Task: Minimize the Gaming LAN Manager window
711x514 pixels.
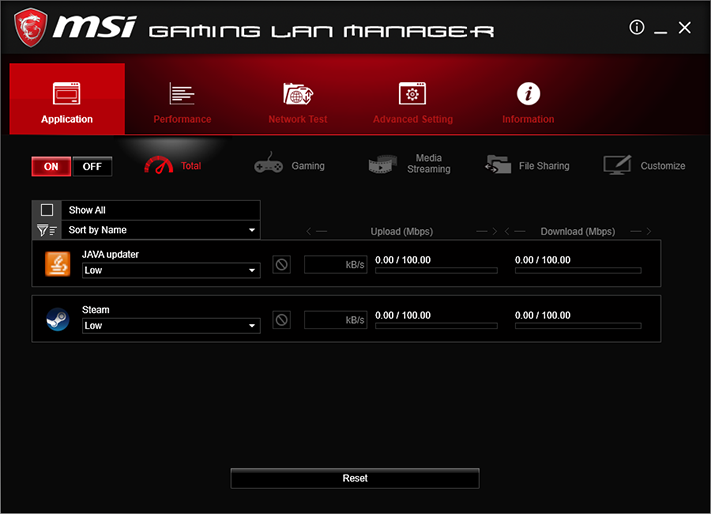Action: pos(661,30)
